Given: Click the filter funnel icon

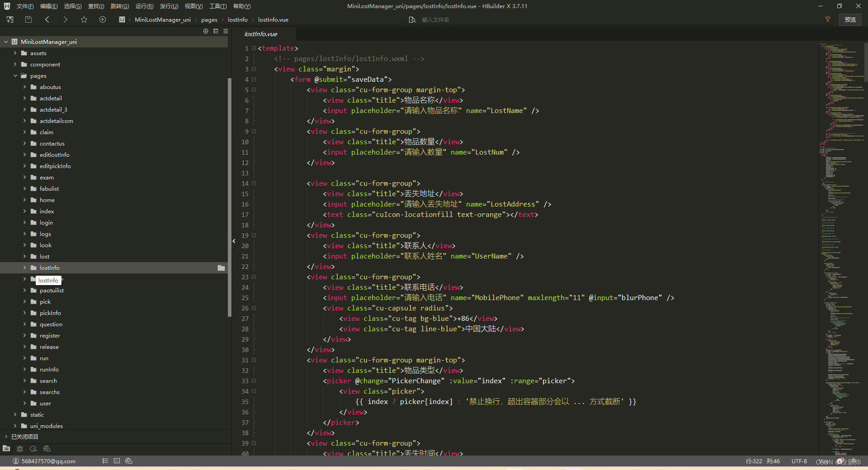Looking at the screenshot, I should point(828,19).
